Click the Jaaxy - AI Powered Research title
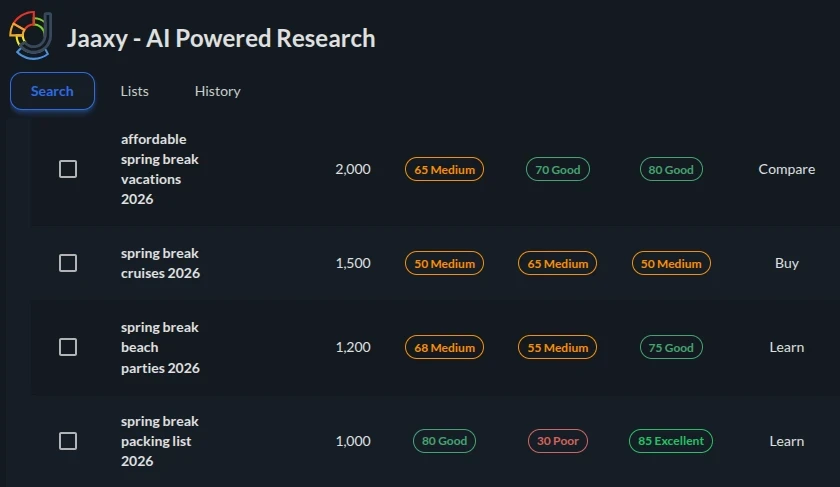The width and height of the screenshot is (840, 487). (221, 39)
